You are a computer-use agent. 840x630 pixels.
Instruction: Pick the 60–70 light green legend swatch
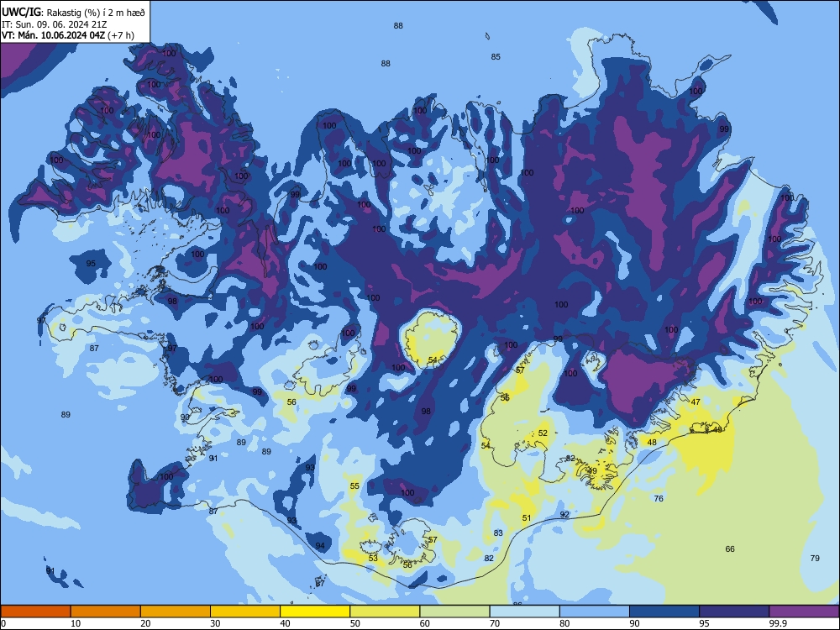point(454,612)
